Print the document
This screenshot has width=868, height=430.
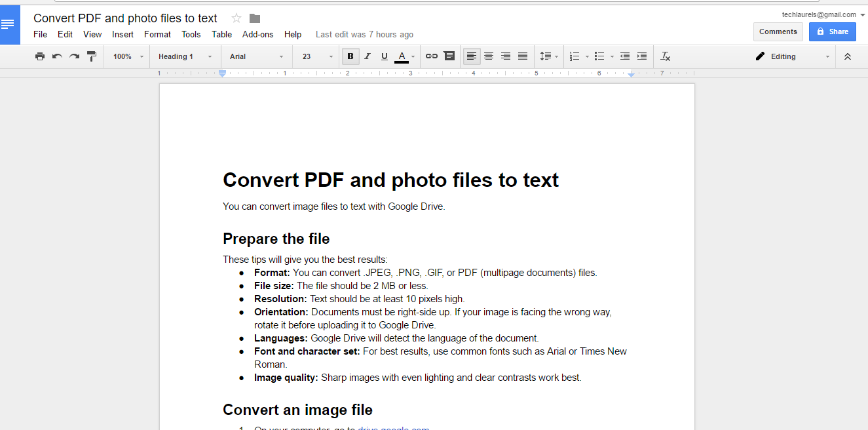pos(40,56)
